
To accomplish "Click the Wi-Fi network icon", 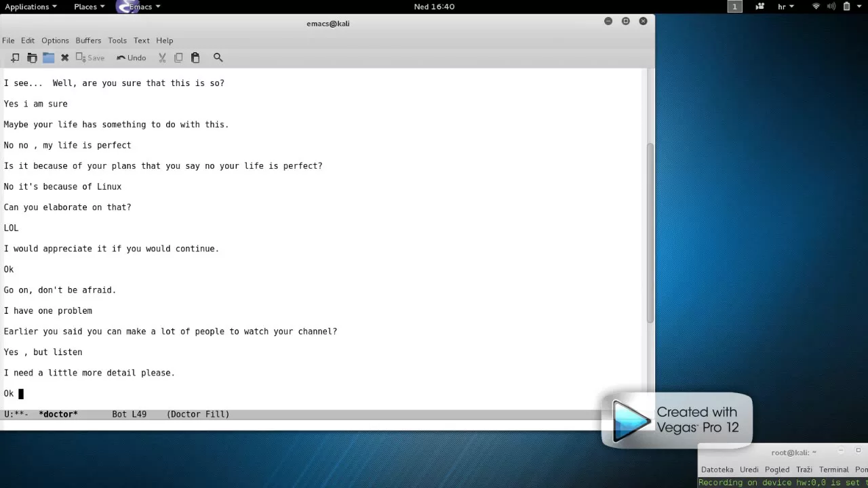I will pos(816,7).
